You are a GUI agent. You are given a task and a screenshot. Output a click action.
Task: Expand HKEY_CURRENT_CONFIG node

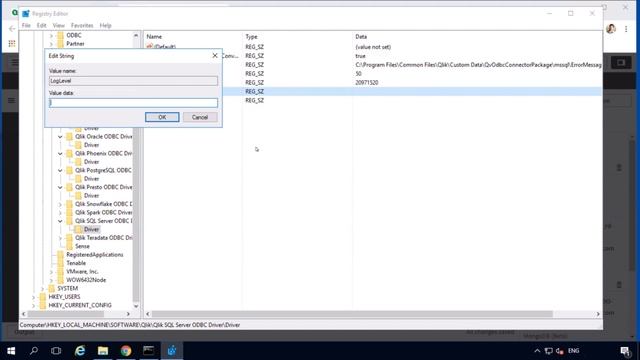33,305
